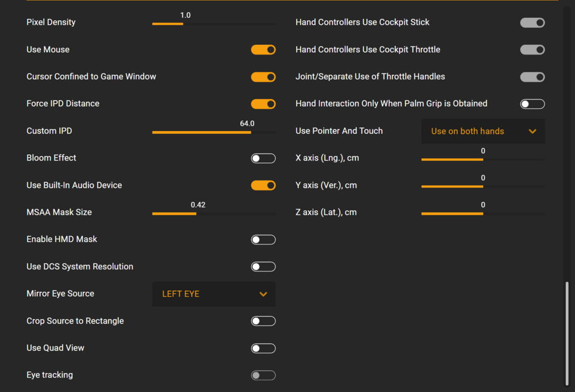Click the Pixel Density slider track
Viewport: 575px width, 392px height.
[214, 24]
